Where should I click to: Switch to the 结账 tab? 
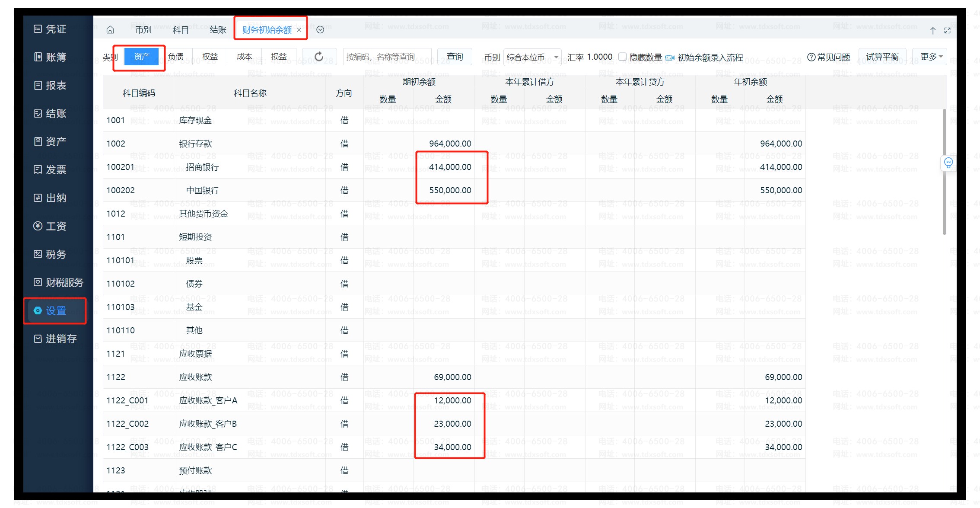(x=218, y=30)
